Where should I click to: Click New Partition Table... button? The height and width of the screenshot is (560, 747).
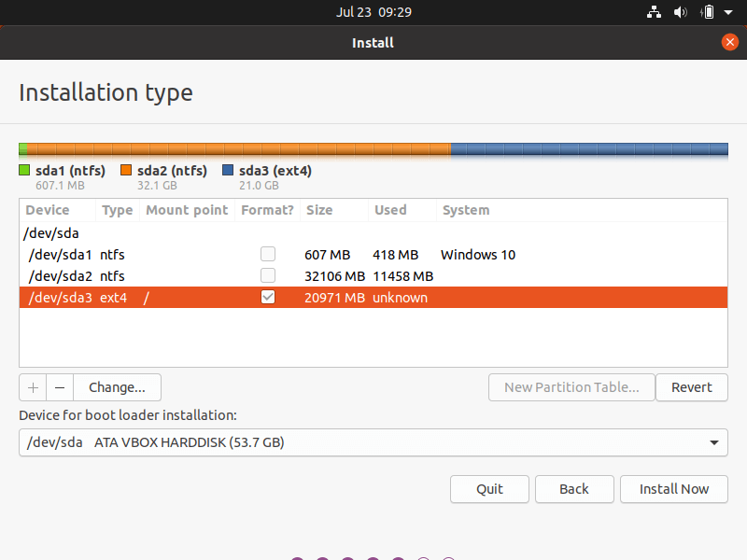coord(571,387)
